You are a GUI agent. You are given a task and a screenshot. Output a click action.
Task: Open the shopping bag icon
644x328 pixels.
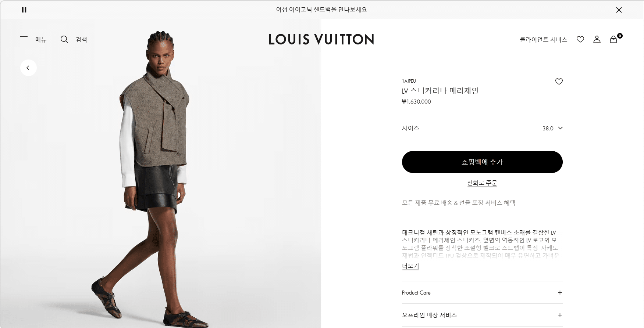[613, 39]
